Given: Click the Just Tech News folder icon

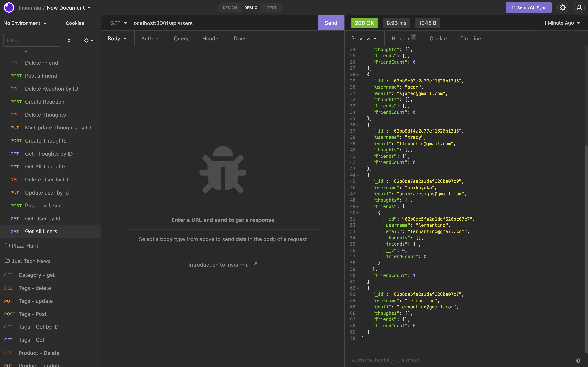Looking at the screenshot, I should tap(7, 261).
